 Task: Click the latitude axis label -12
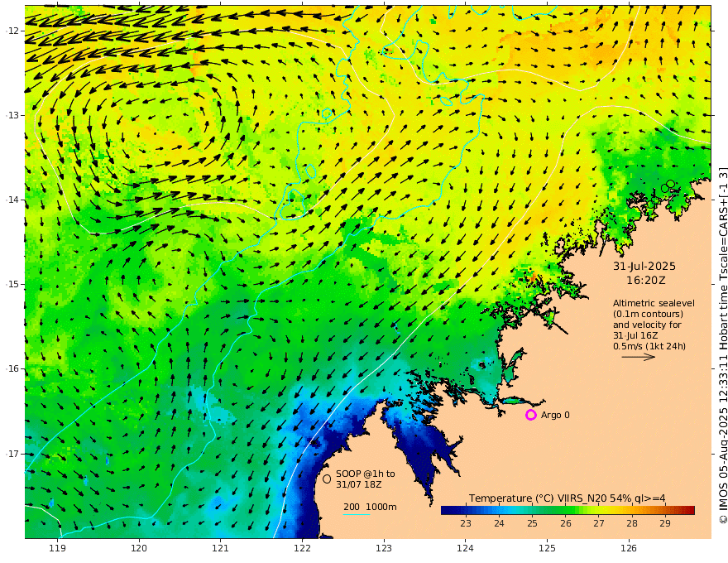[x=12, y=31]
